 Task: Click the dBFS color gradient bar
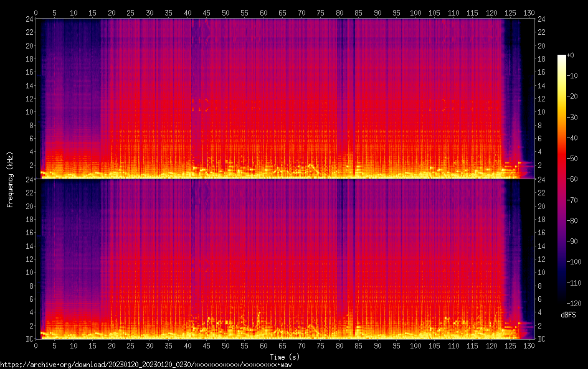click(562, 180)
